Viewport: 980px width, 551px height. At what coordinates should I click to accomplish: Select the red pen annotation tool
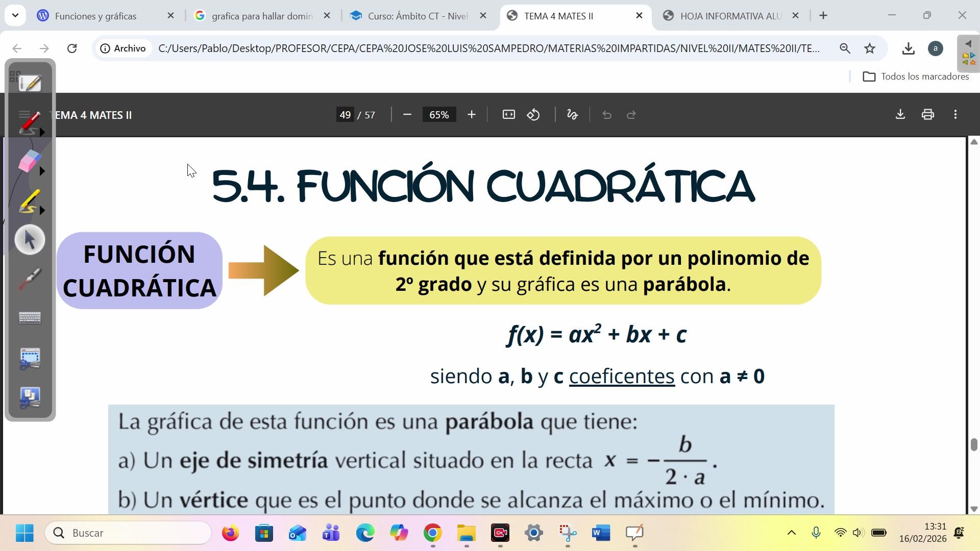[x=29, y=122]
